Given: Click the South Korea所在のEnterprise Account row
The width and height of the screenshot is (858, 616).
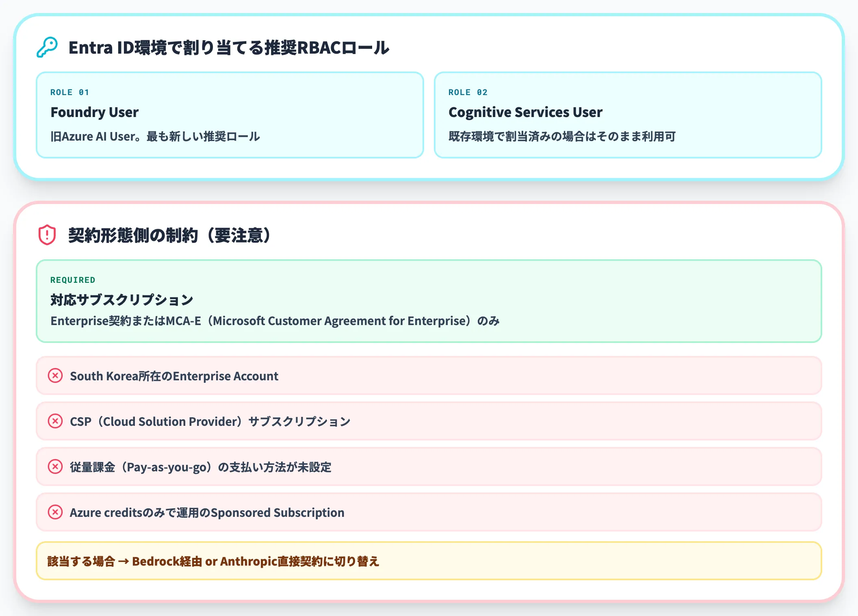Looking at the screenshot, I should tap(429, 375).
